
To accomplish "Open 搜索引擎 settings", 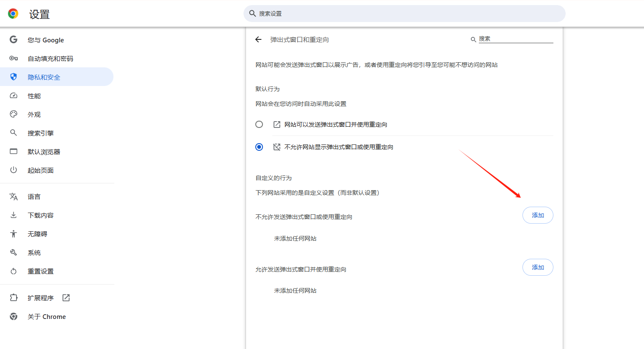I will coord(57,133).
